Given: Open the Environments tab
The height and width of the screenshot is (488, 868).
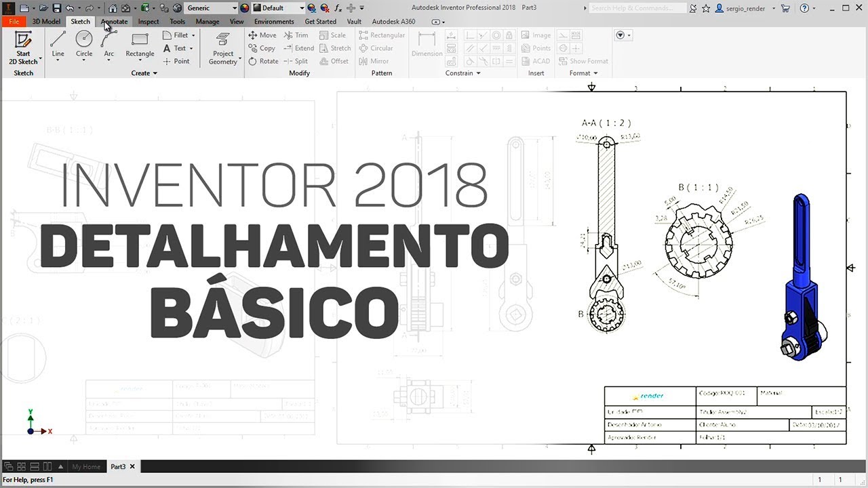Looking at the screenshot, I should click(x=274, y=22).
